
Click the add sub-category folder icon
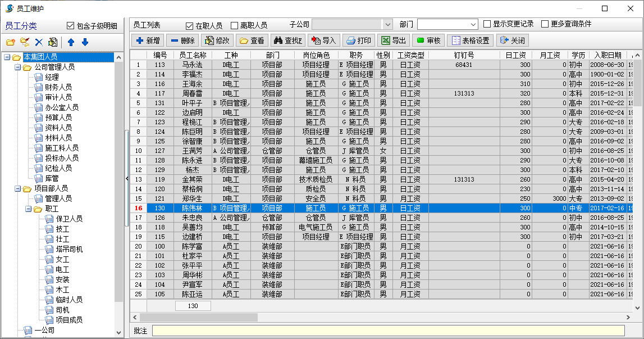(x=25, y=42)
